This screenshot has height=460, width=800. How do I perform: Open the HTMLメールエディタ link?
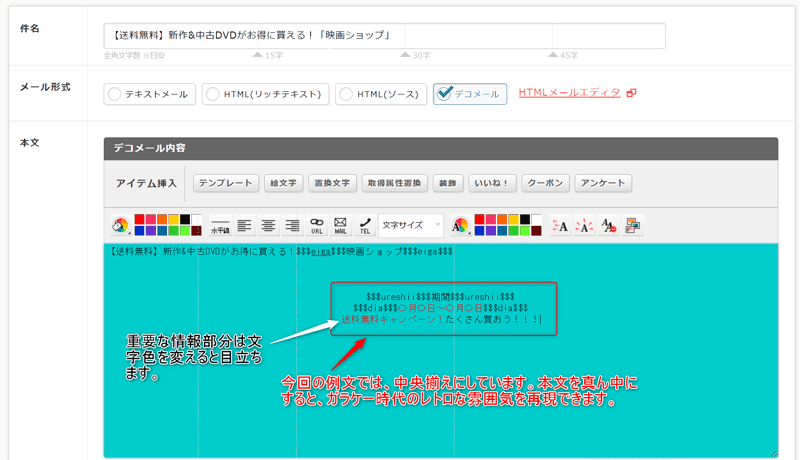pos(569,93)
